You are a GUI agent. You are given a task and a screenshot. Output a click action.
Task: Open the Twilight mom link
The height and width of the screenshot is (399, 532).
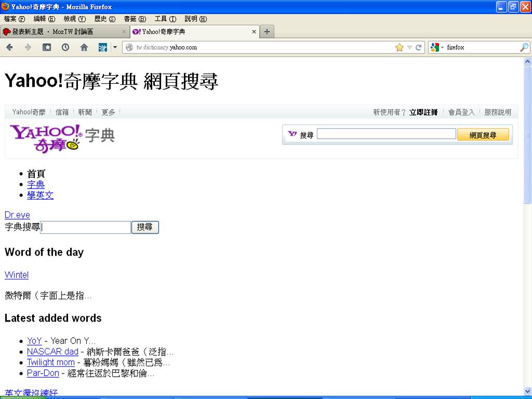pyautogui.click(x=51, y=362)
